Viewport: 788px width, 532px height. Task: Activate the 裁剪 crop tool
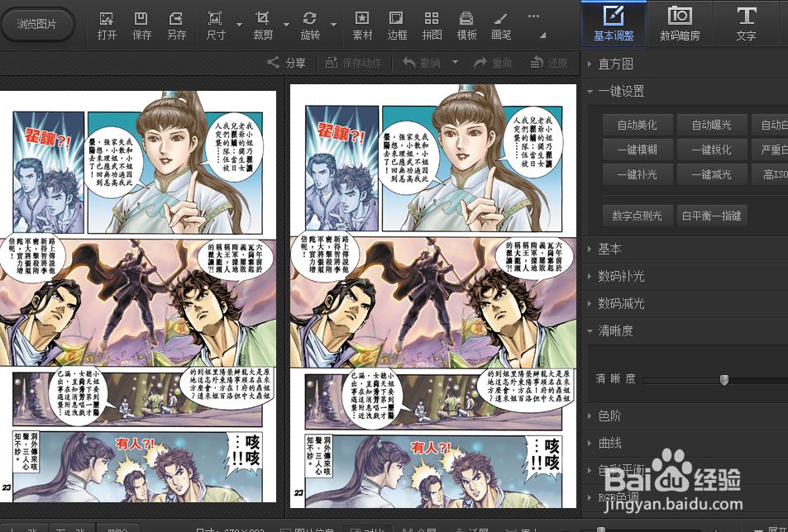[263, 25]
